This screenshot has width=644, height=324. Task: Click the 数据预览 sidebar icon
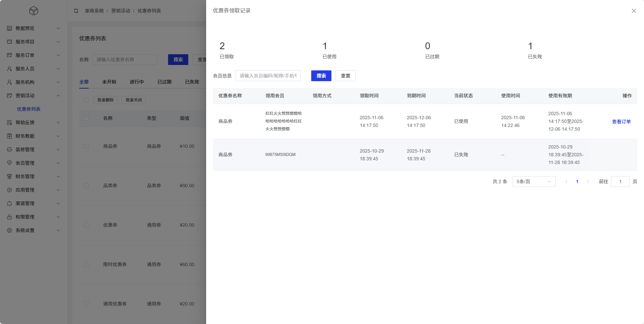[9, 28]
